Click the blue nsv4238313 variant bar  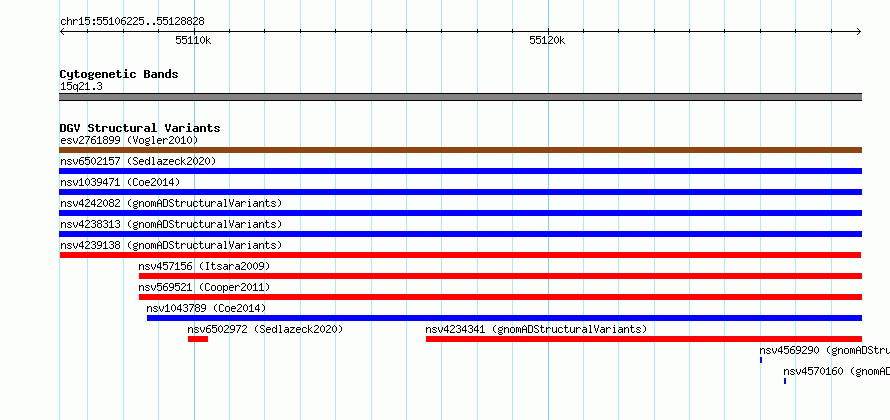[x=460, y=234]
